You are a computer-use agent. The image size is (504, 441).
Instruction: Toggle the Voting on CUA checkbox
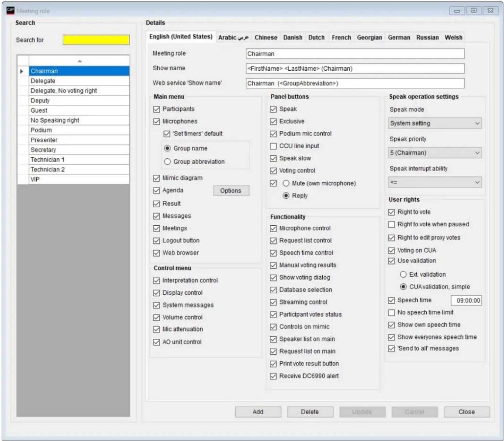click(x=391, y=250)
